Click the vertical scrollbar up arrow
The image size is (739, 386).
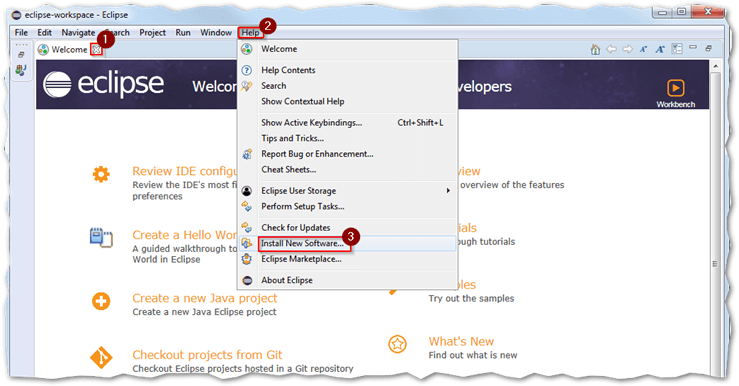coord(715,66)
